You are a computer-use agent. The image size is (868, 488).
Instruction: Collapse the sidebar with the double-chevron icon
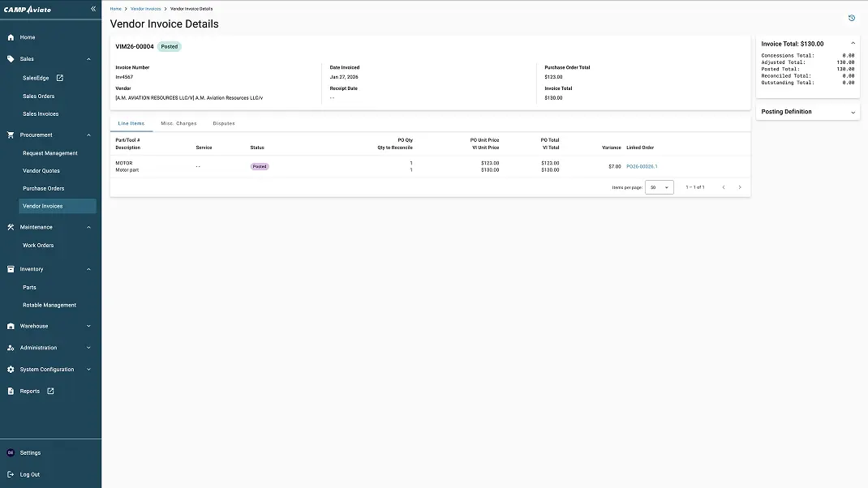[x=93, y=9]
